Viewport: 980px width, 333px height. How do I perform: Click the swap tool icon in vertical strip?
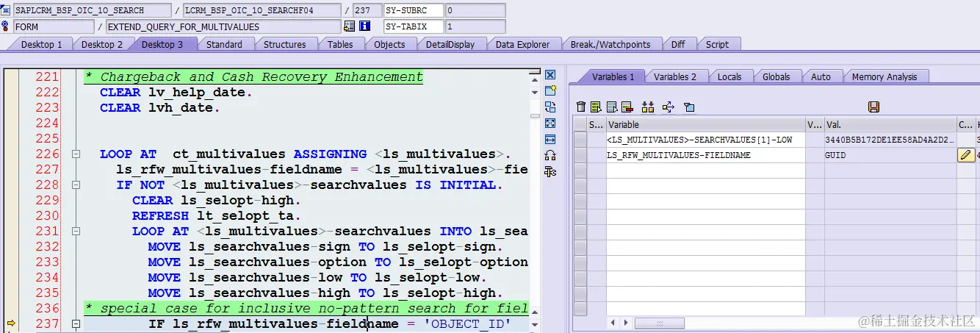[x=550, y=107]
